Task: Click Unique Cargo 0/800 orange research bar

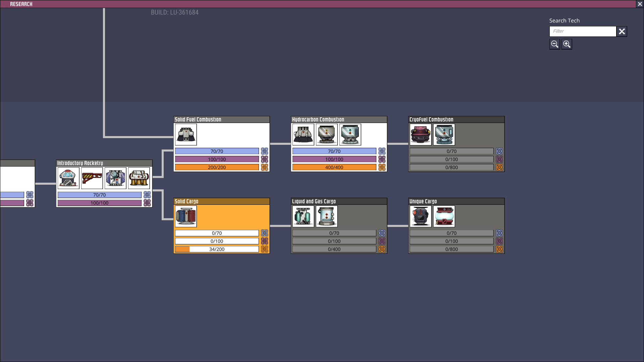Action: click(x=451, y=249)
